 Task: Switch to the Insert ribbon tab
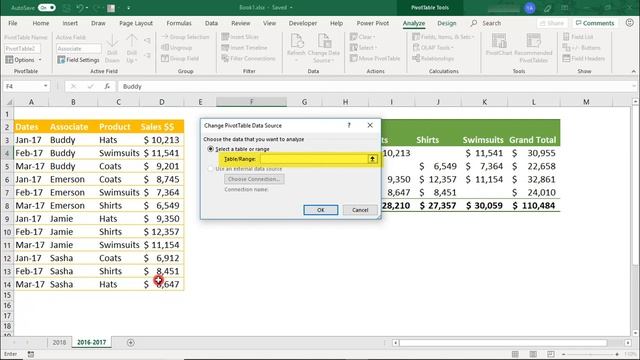point(70,23)
